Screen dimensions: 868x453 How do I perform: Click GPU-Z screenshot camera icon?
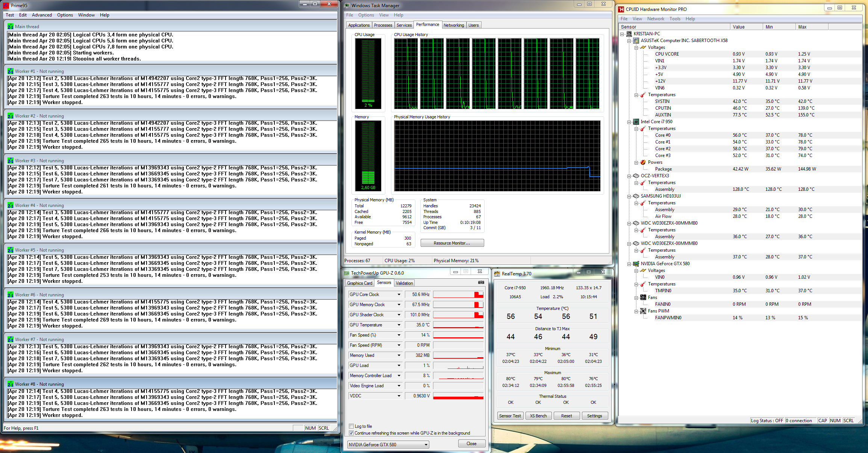click(x=481, y=282)
